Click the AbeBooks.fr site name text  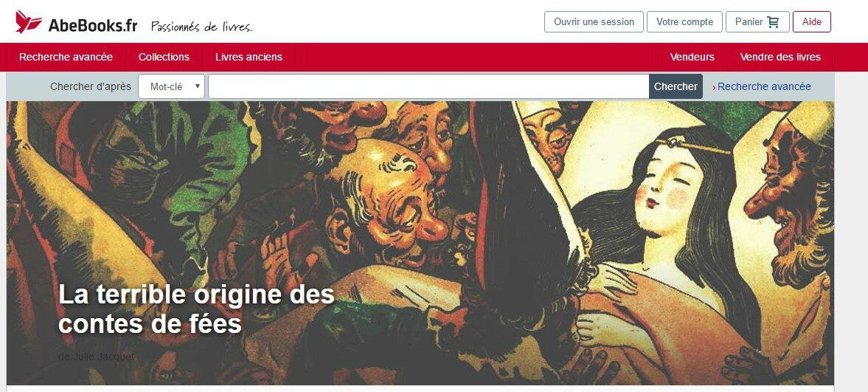tap(92, 24)
